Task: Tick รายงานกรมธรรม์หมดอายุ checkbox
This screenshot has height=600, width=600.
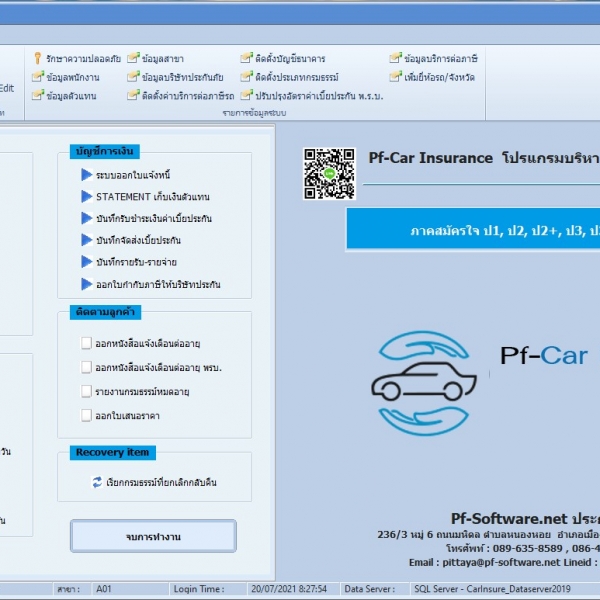Action: click(x=86, y=391)
